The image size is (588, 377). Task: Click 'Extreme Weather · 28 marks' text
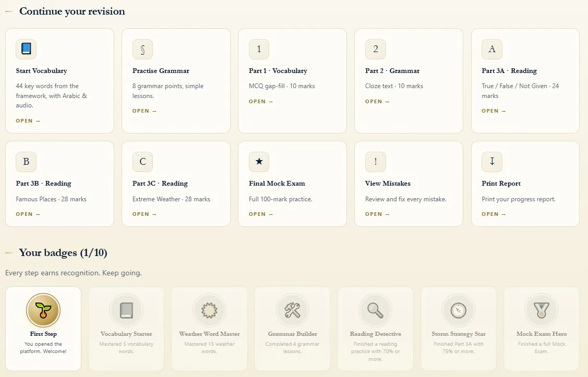(x=171, y=199)
